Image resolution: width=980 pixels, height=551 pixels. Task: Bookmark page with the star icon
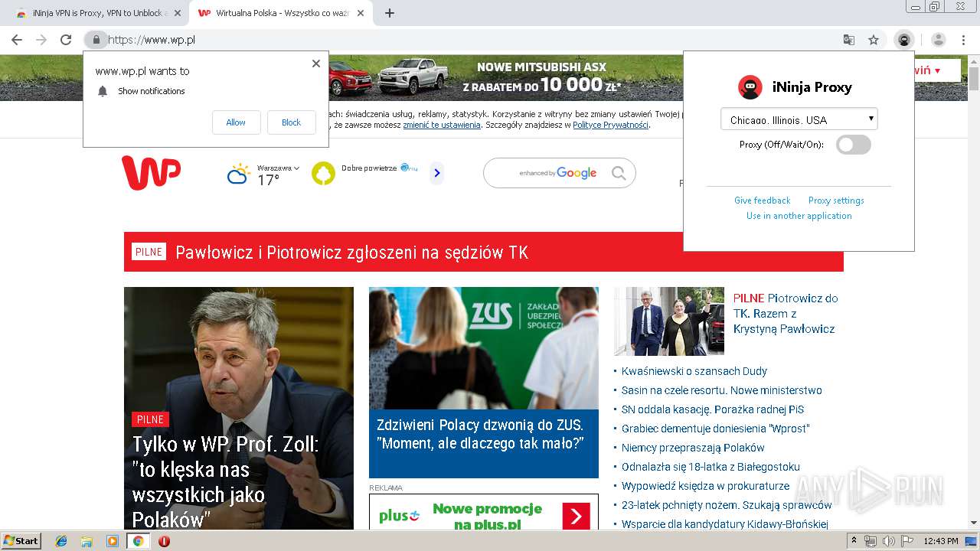pyautogui.click(x=873, y=40)
